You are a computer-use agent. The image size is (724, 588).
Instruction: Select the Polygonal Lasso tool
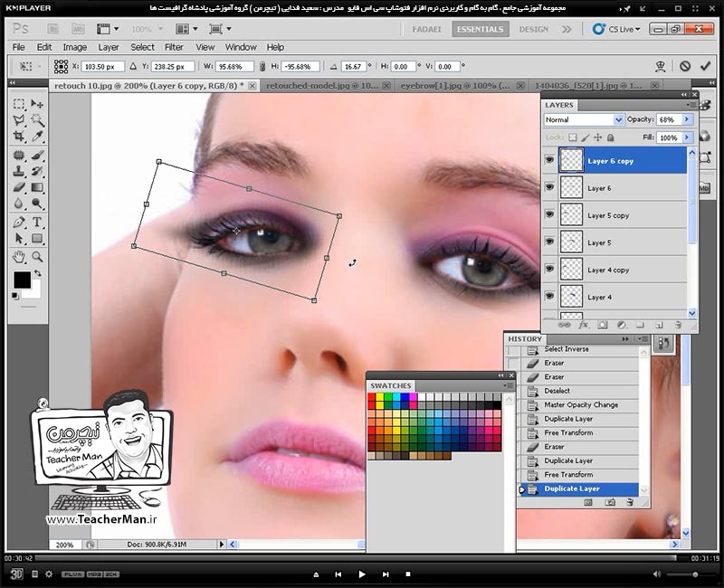(18, 120)
